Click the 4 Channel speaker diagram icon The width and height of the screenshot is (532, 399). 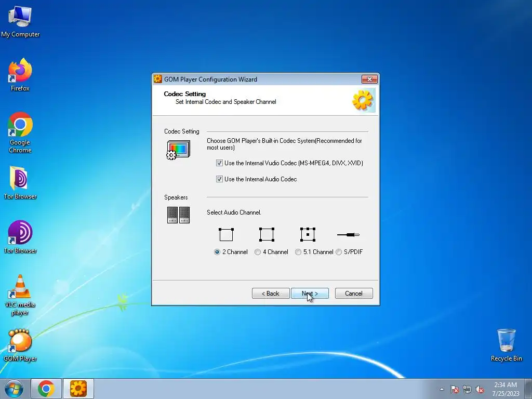(x=267, y=234)
